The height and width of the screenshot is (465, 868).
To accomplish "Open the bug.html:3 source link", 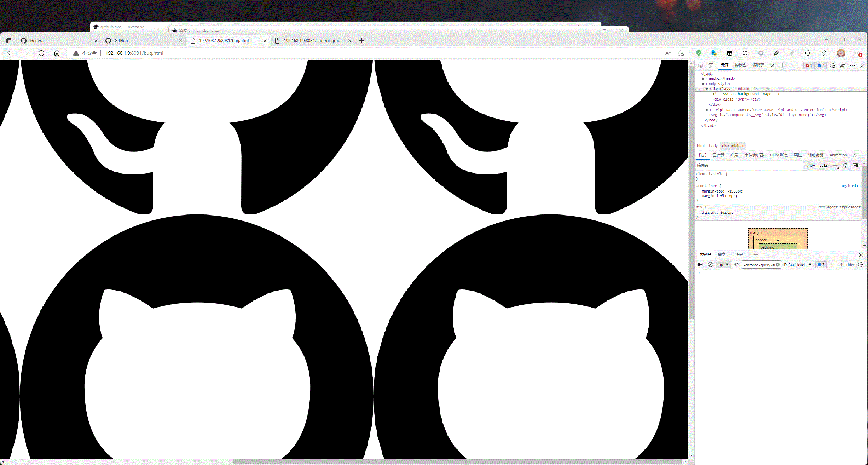I will coord(850,186).
